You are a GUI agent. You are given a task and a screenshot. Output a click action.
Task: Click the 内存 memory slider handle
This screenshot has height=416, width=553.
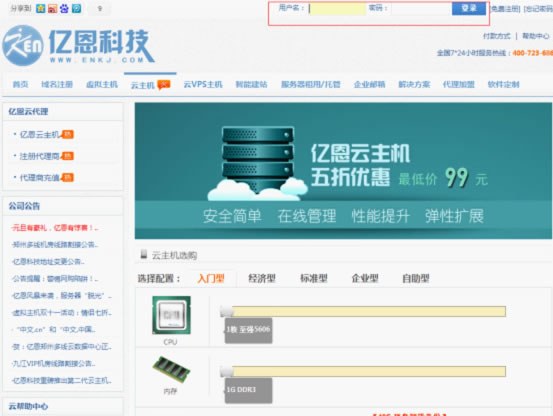(x=226, y=371)
